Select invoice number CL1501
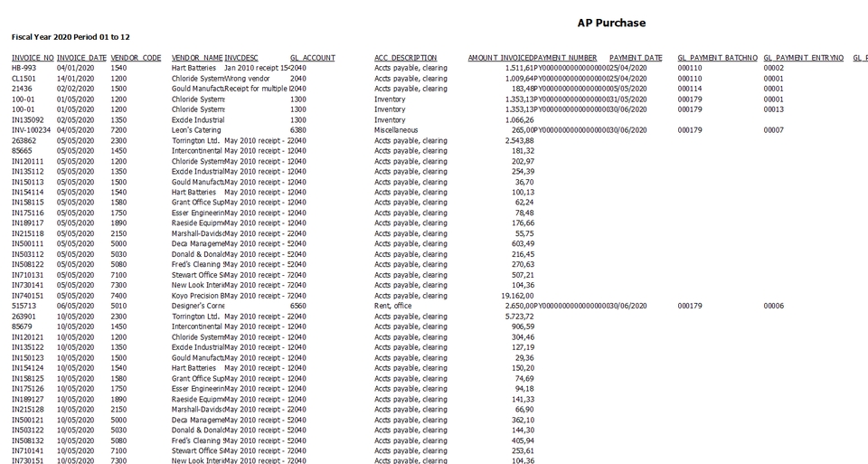 [x=24, y=79]
